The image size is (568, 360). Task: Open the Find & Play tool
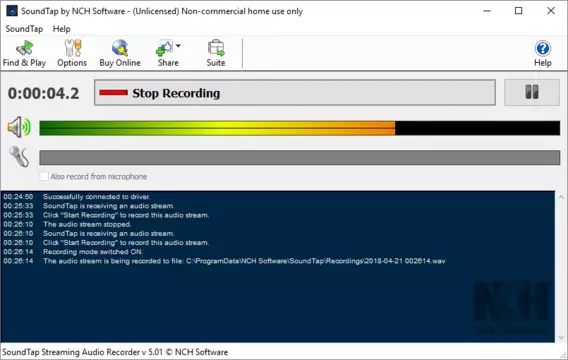tap(24, 54)
